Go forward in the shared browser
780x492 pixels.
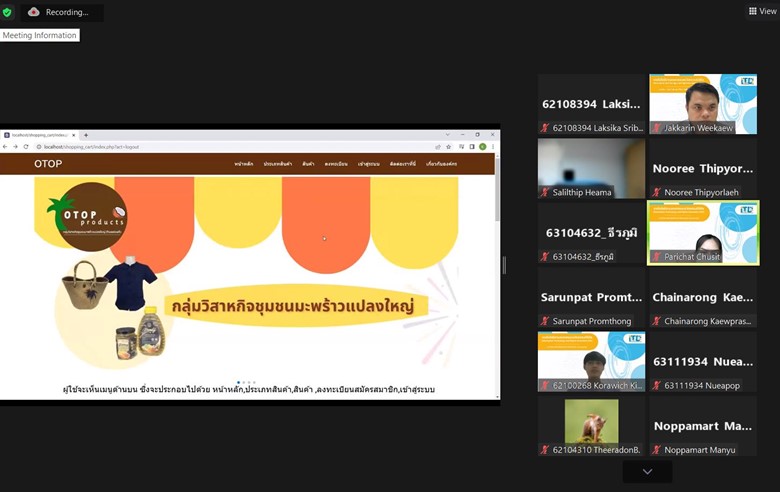tap(15, 147)
